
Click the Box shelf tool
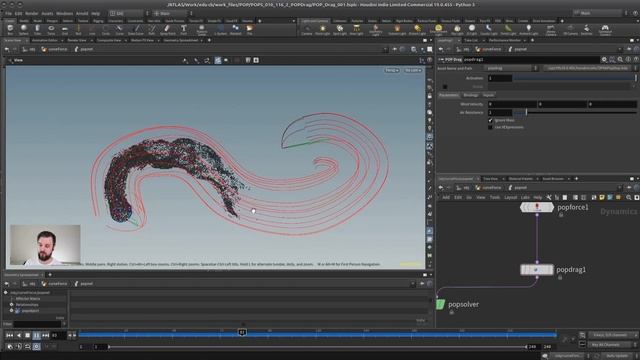(x=10, y=29)
